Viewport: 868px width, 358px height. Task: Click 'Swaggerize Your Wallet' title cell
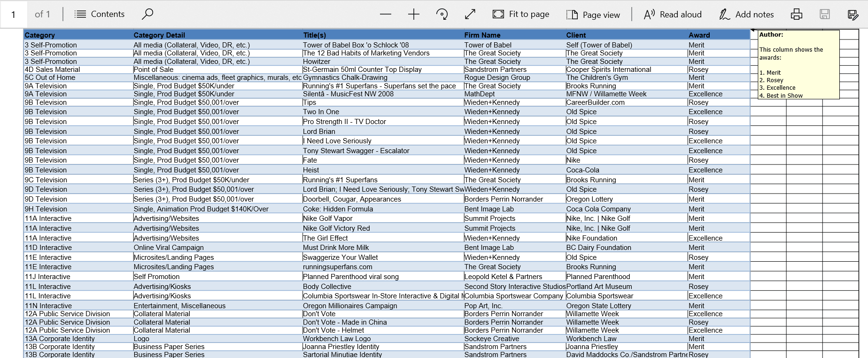pyautogui.click(x=340, y=257)
